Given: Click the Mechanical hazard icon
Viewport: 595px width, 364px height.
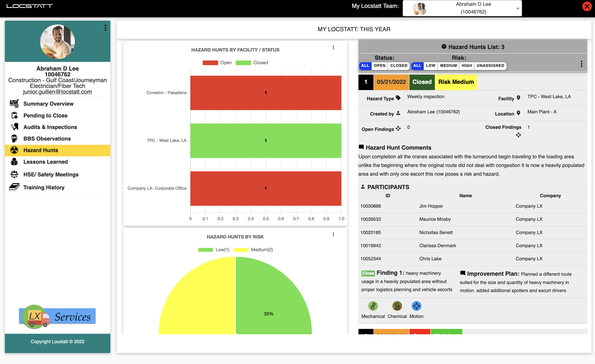Looking at the screenshot, I should (373, 306).
